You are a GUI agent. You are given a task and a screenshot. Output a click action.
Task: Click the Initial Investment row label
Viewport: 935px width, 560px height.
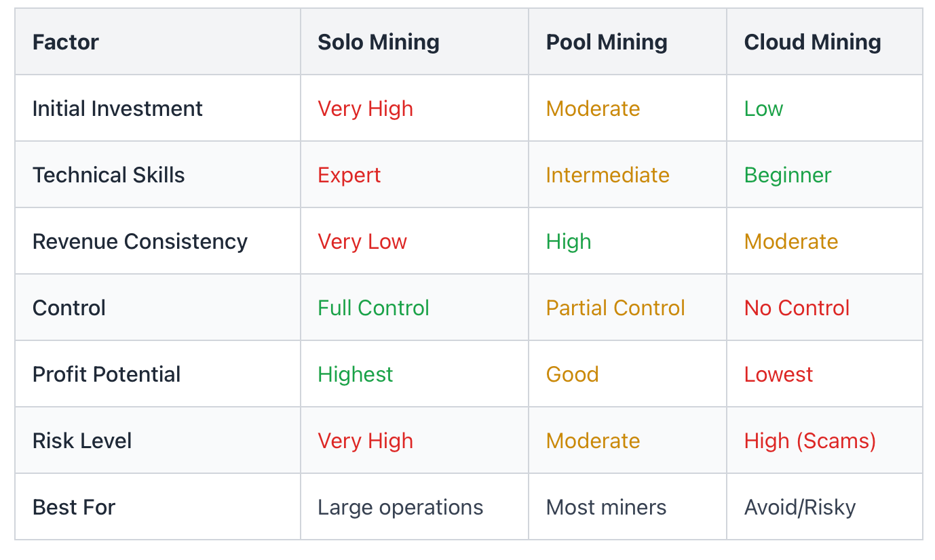[117, 108]
